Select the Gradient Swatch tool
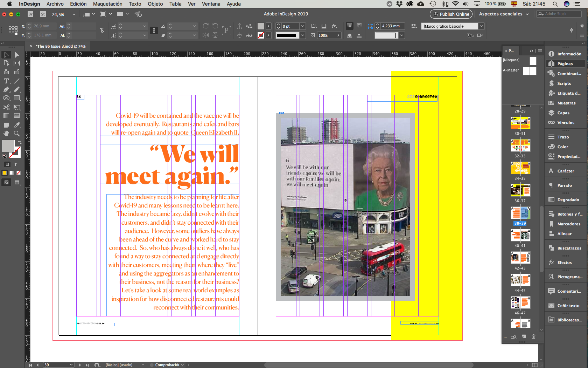Screen dimensions: 588x368 [x=6, y=116]
